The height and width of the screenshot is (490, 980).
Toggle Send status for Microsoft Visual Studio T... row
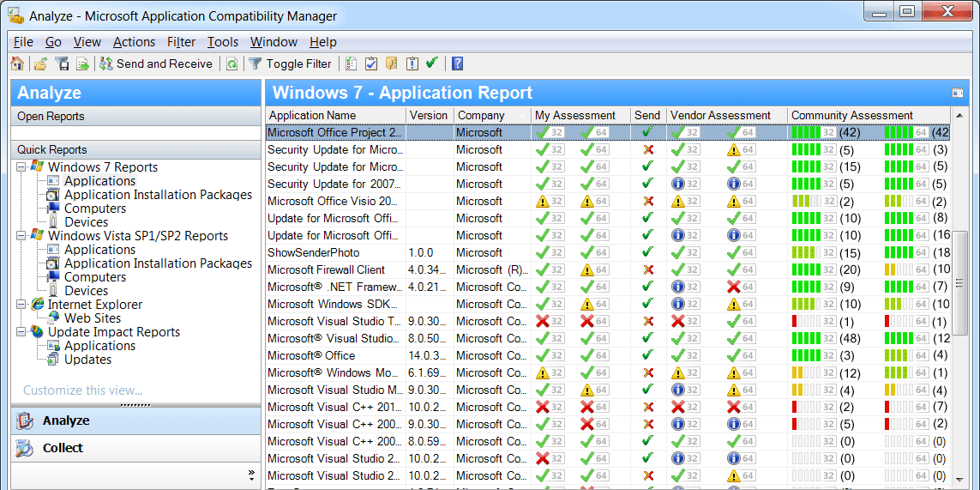pyautogui.click(x=649, y=322)
